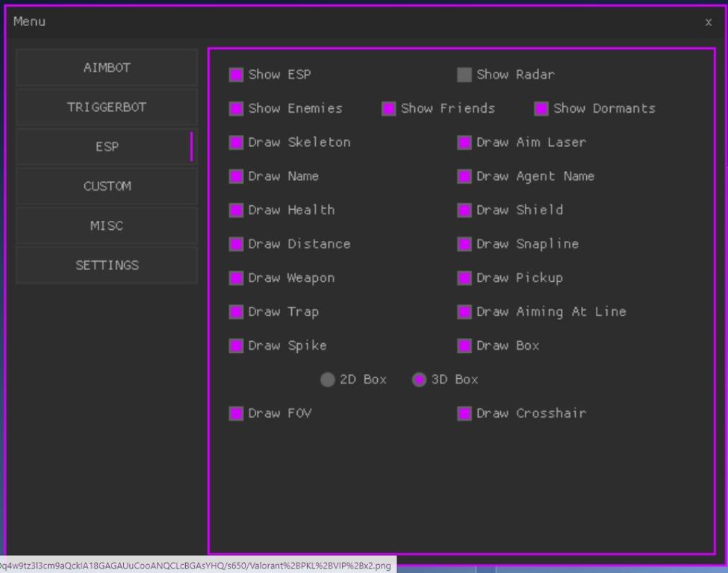Go to the CUSTOM tab
Image resolution: width=728 pixels, height=573 pixels.
(107, 187)
